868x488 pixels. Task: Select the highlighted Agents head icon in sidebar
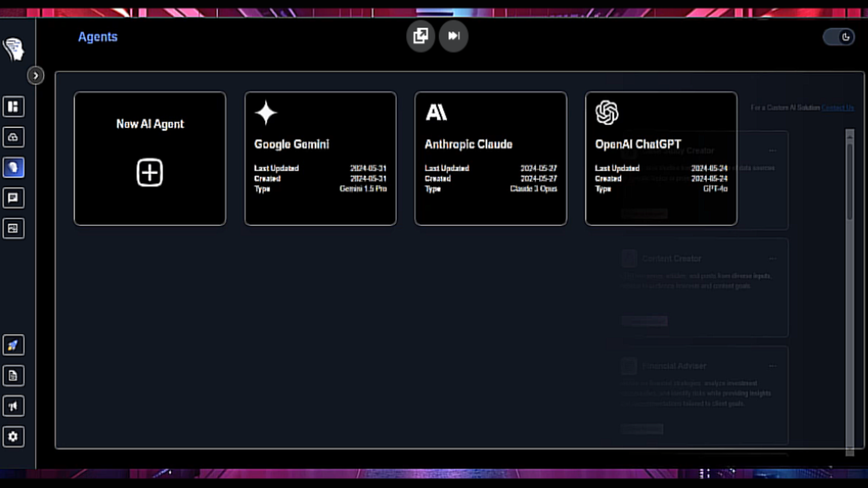(x=13, y=168)
